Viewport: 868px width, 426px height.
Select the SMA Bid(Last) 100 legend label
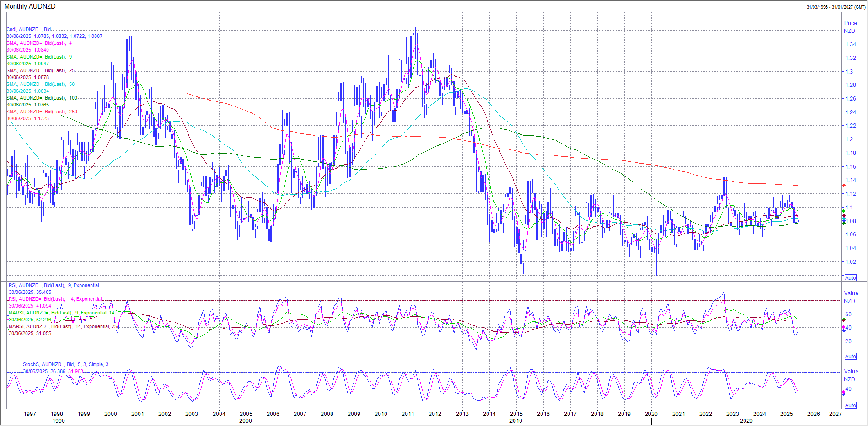pos(42,98)
